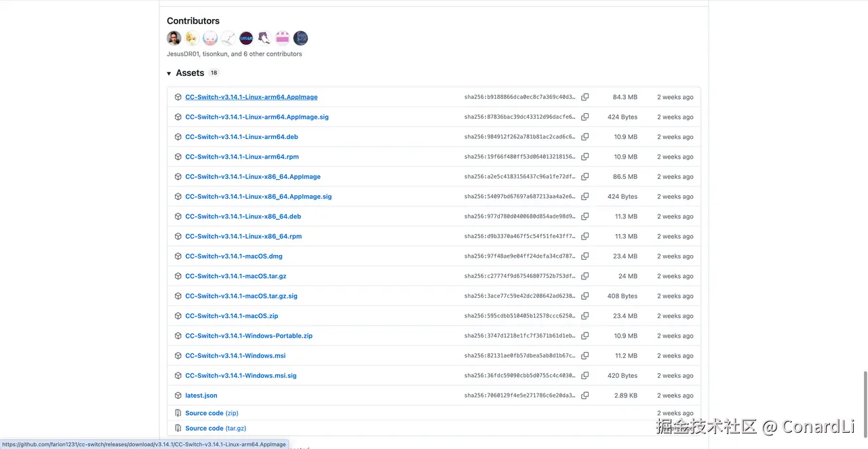The height and width of the screenshot is (449, 868).
Task: Click the 86.5 MB file size
Action: pyautogui.click(x=625, y=176)
